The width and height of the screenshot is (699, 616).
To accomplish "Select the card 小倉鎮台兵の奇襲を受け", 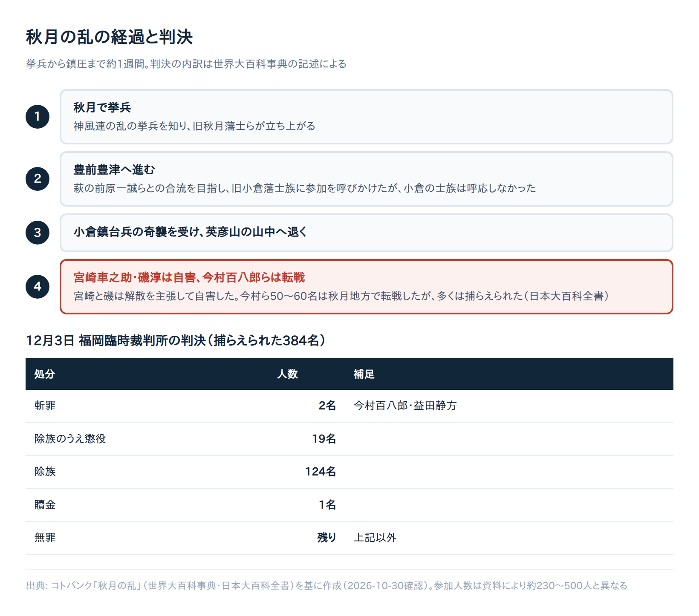I will point(367,233).
